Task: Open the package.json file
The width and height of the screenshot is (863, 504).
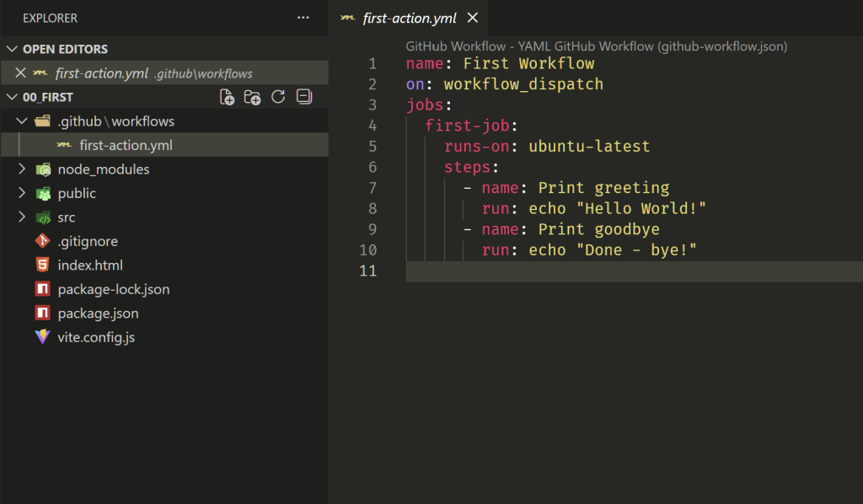Action: coord(98,314)
